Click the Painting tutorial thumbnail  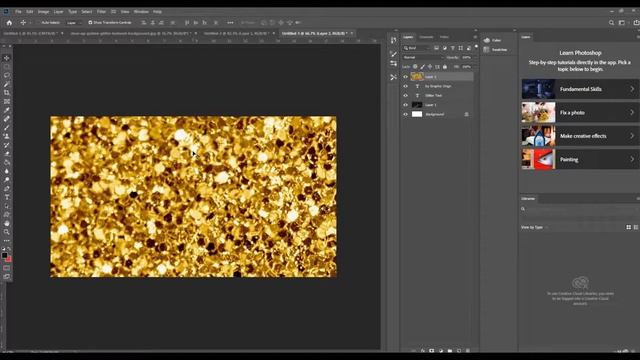pyautogui.click(x=538, y=159)
